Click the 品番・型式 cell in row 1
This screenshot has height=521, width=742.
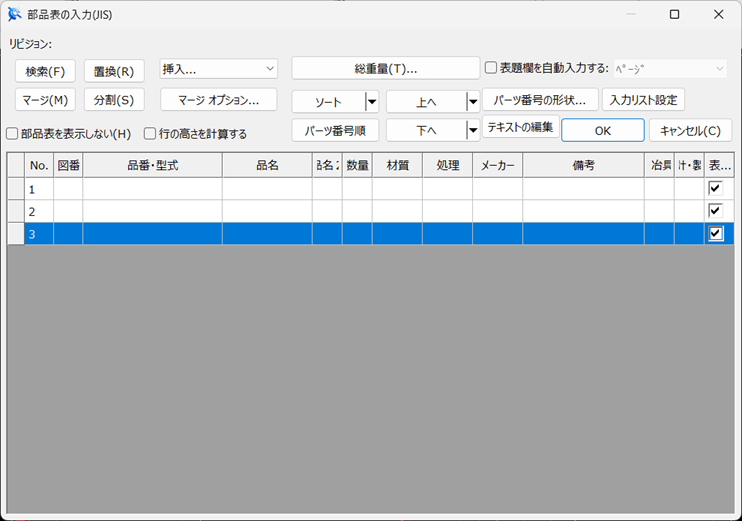click(153, 189)
